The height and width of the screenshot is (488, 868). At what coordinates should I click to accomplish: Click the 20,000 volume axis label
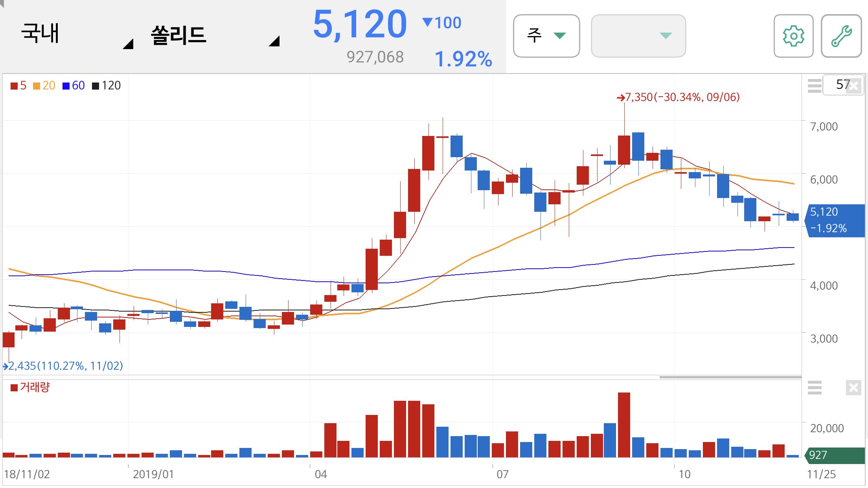pos(827,428)
